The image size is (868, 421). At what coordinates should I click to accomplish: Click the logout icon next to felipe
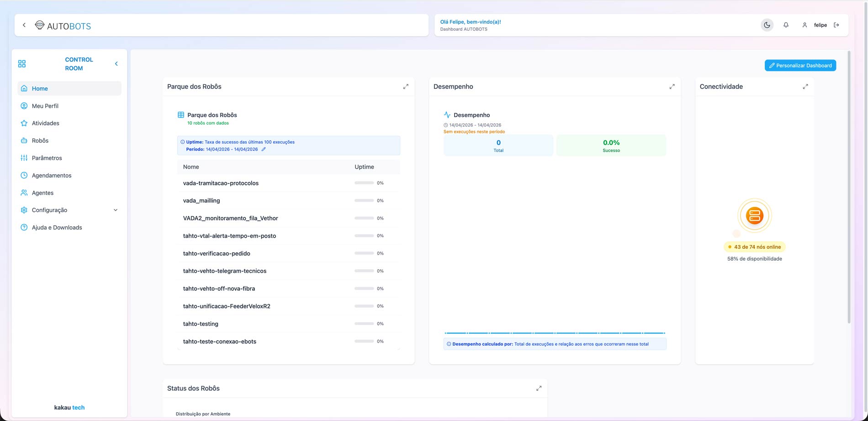[x=836, y=25]
